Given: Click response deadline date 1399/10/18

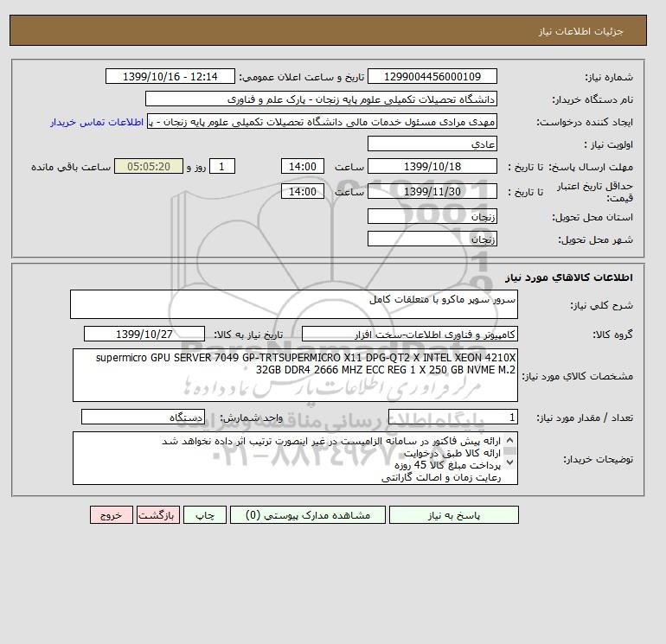Looking at the screenshot, I should [x=432, y=167].
